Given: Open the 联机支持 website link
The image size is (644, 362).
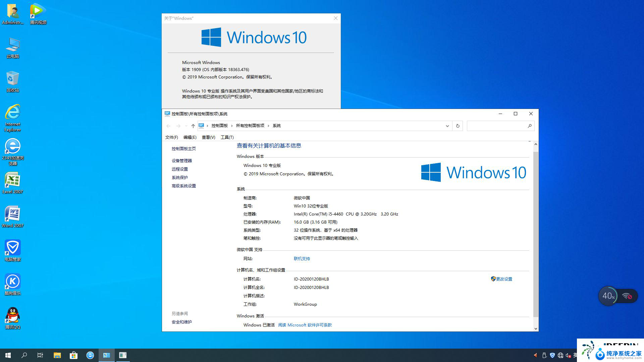Looking at the screenshot, I should (x=302, y=259).
